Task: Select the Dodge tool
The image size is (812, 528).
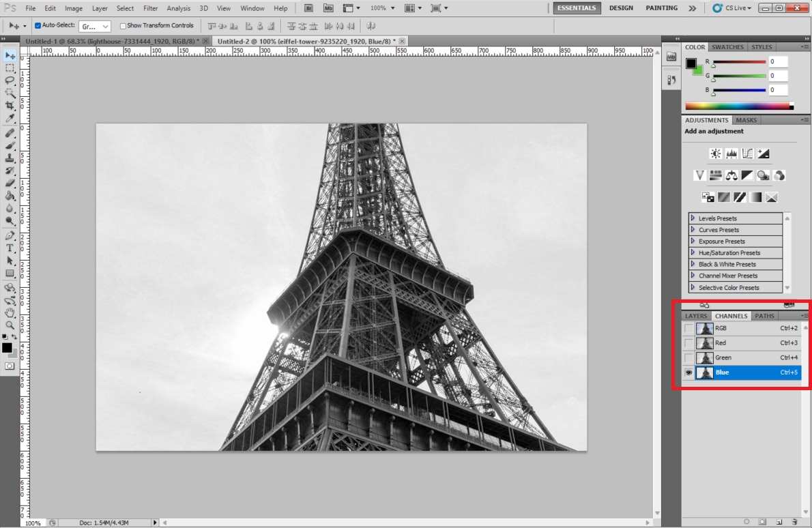Action: pos(10,220)
